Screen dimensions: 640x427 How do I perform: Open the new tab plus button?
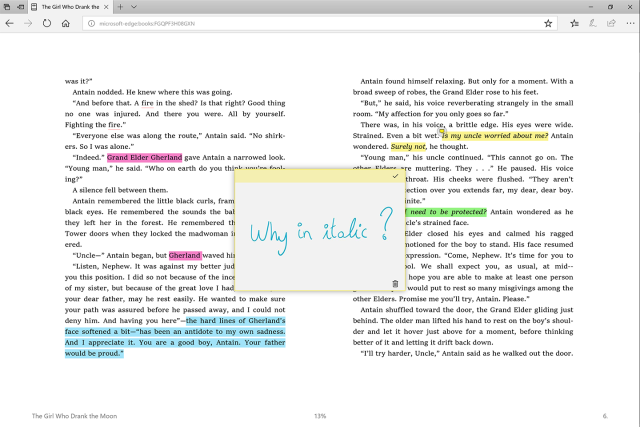point(120,7)
